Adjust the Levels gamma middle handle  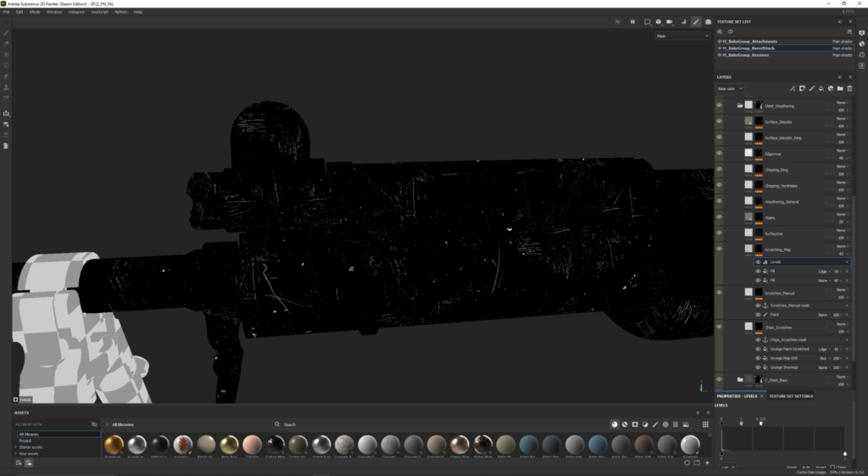(x=741, y=423)
